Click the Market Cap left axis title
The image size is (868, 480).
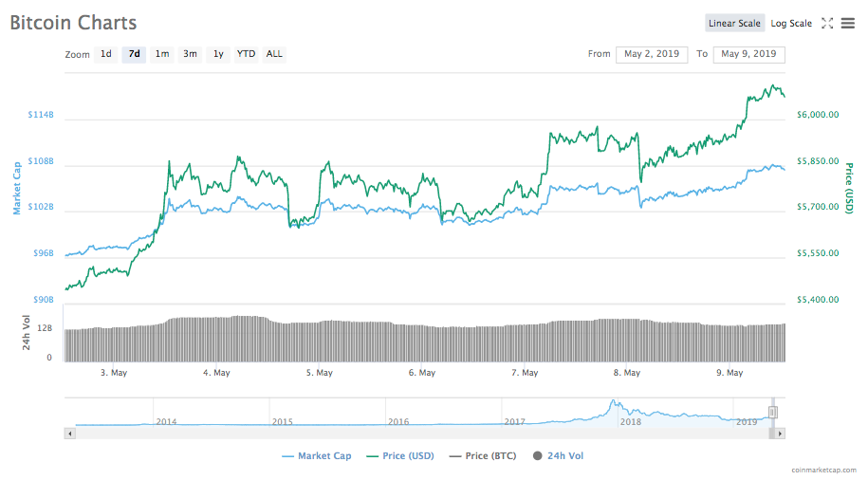click(17, 188)
